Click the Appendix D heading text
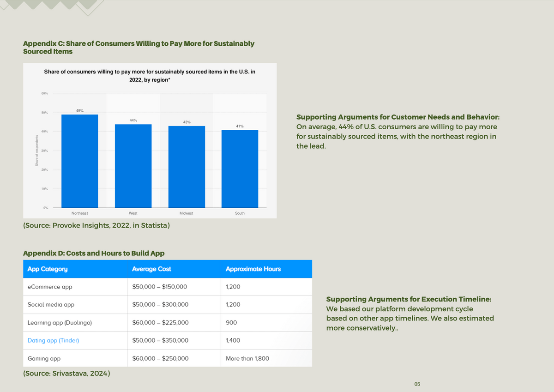The width and height of the screenshot is (554, 392). tap(94, 253)
